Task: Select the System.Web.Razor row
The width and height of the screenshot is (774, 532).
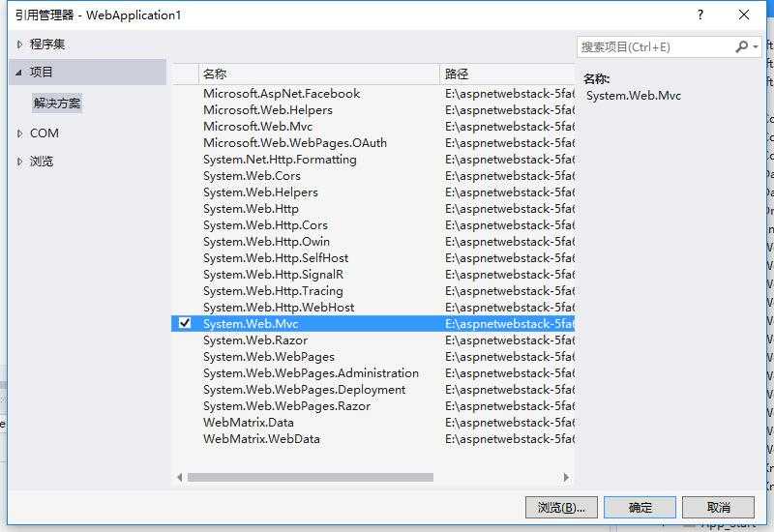Action: [372, 340]
